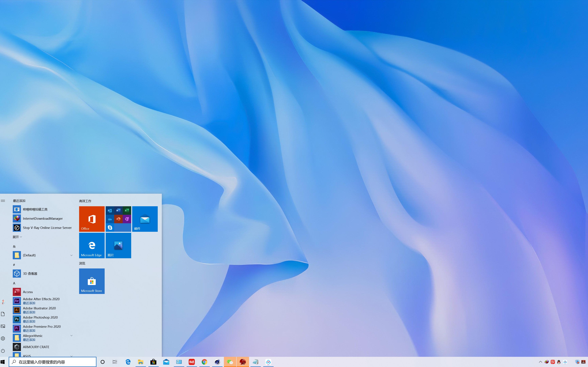This screenshot has height=367, width=588.
Task: Open the Office tile
Action: click(92, 219)
